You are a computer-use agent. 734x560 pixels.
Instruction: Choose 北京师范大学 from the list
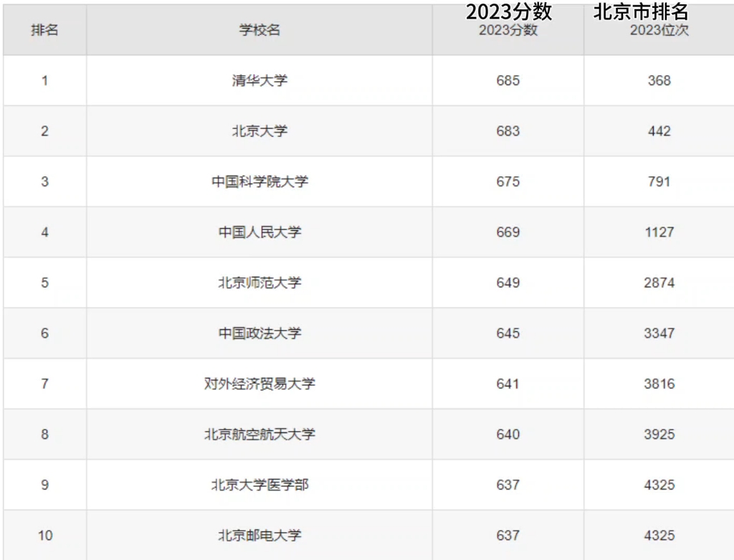[x=259, y=283]
